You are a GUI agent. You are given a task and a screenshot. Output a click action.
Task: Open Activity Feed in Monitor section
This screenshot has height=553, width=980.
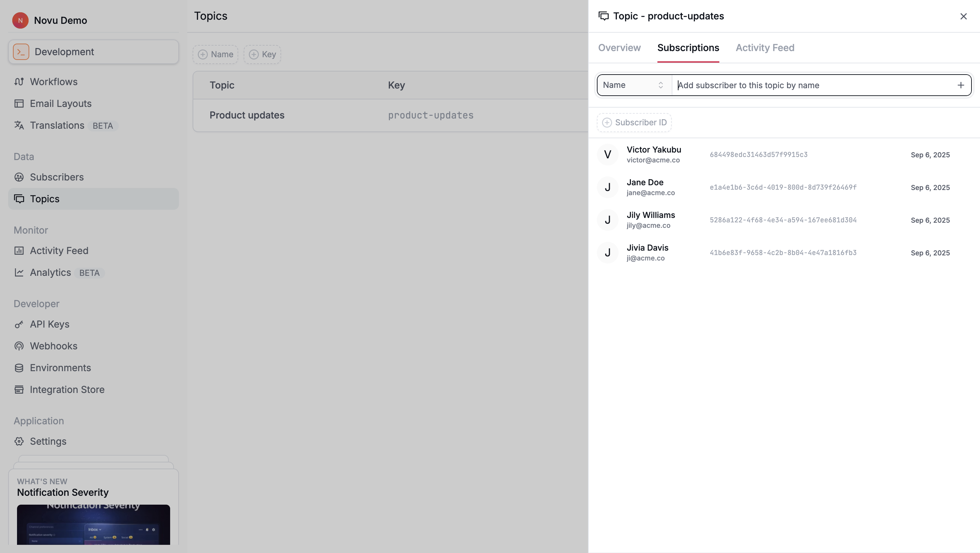tap(59, 250)
